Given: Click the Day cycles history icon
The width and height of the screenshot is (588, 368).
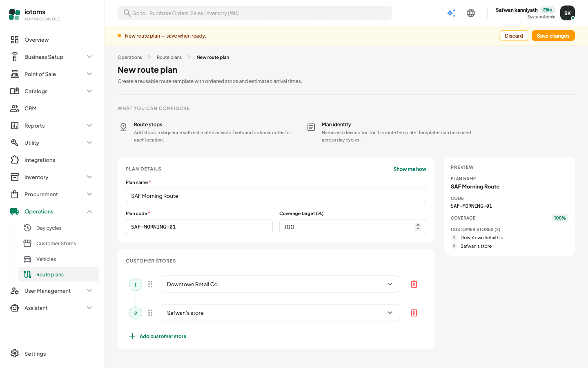Looking at the screenshot, I should point(27,228).
